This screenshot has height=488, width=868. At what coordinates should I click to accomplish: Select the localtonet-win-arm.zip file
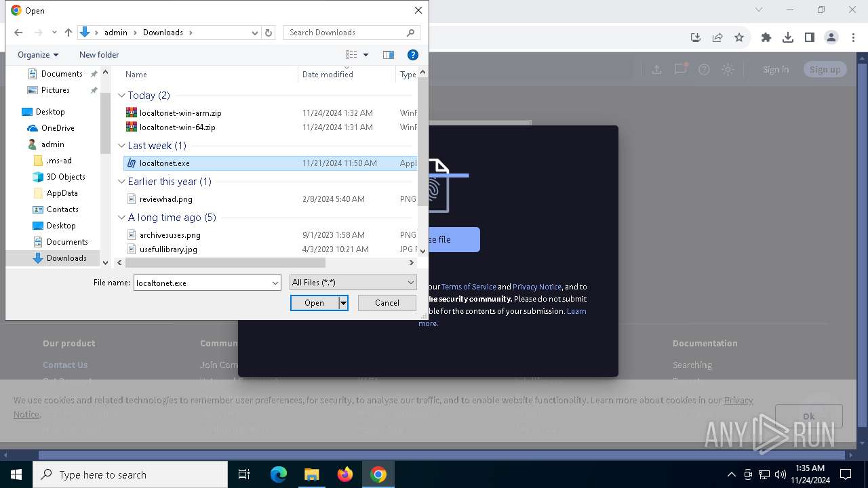[x=180, y=113]
